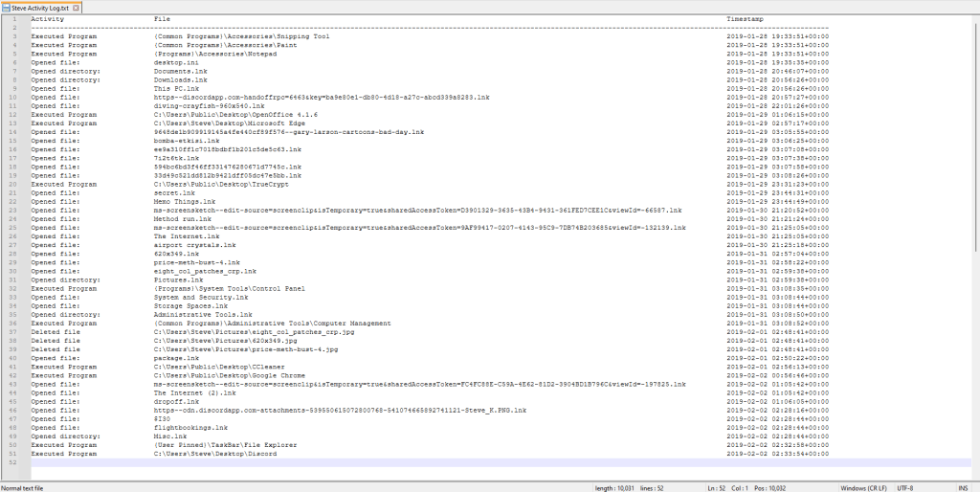Image resolution: width=980 pixels, height=492 pixels.
Task: Click Normal text file language label
Action: (24, 487)
